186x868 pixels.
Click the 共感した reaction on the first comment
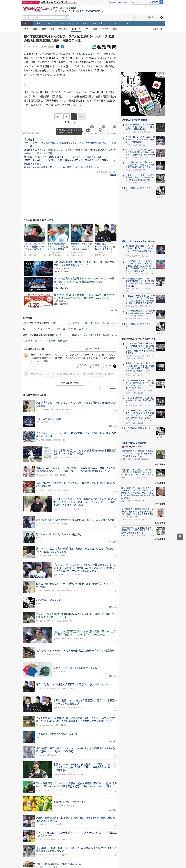click(81, 366)
